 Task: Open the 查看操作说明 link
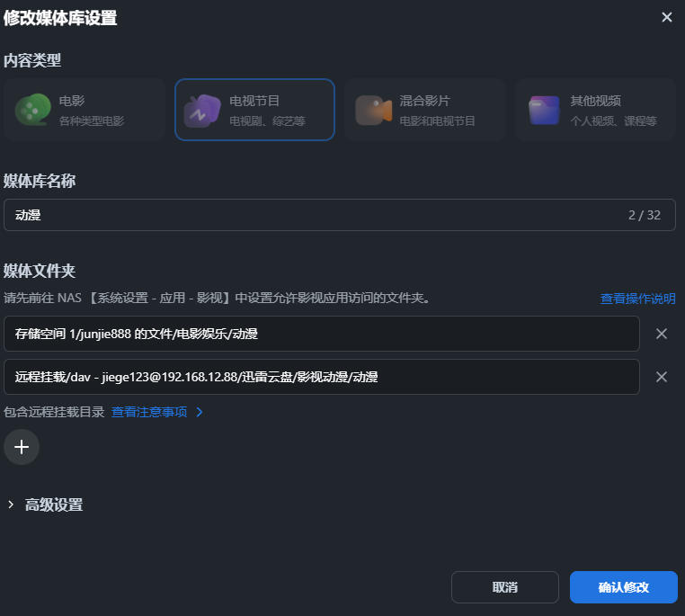pyautogui.click(x=638, y=299)
